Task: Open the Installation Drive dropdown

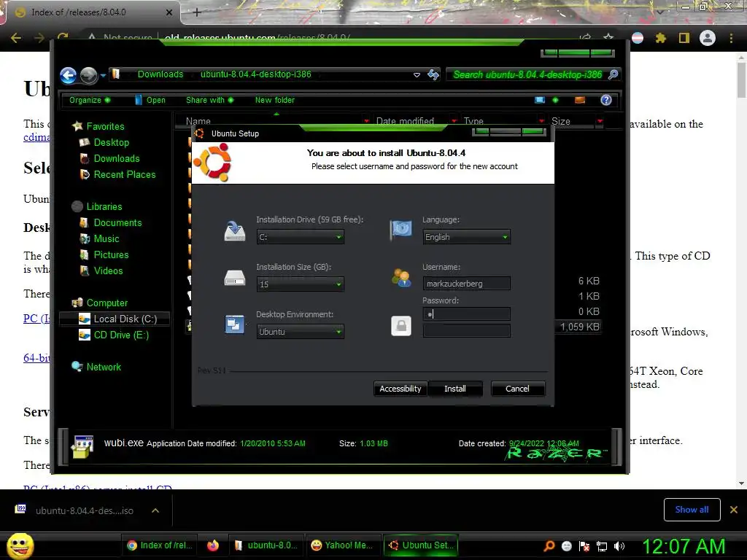Action: tap(300, 237)
